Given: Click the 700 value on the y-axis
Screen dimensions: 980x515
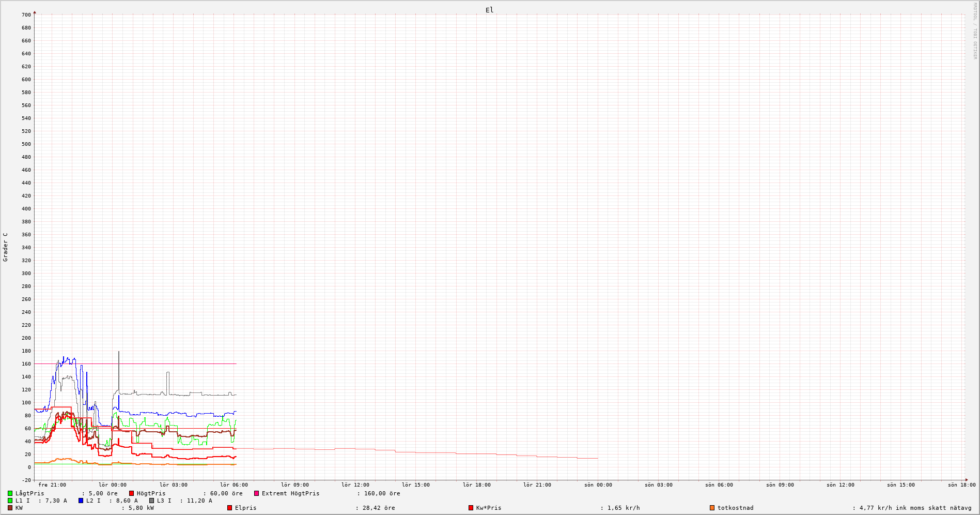Looking at the screenshot, I should (x=26, y=15).
